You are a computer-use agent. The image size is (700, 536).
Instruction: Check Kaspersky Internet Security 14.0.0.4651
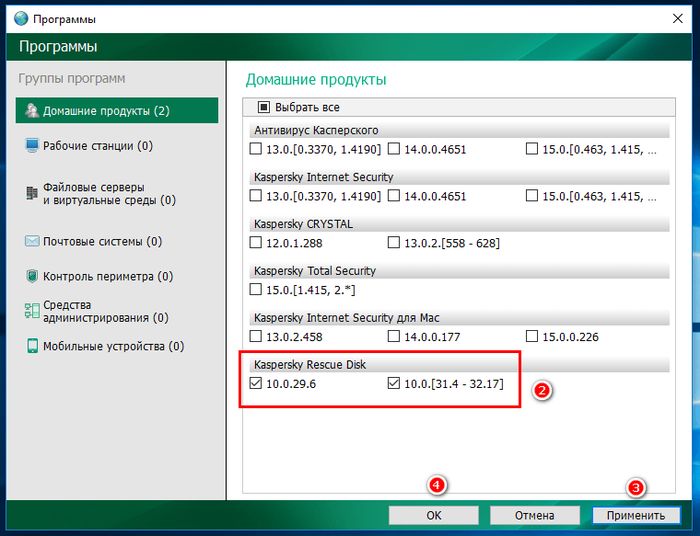click(x=393, y=195)
